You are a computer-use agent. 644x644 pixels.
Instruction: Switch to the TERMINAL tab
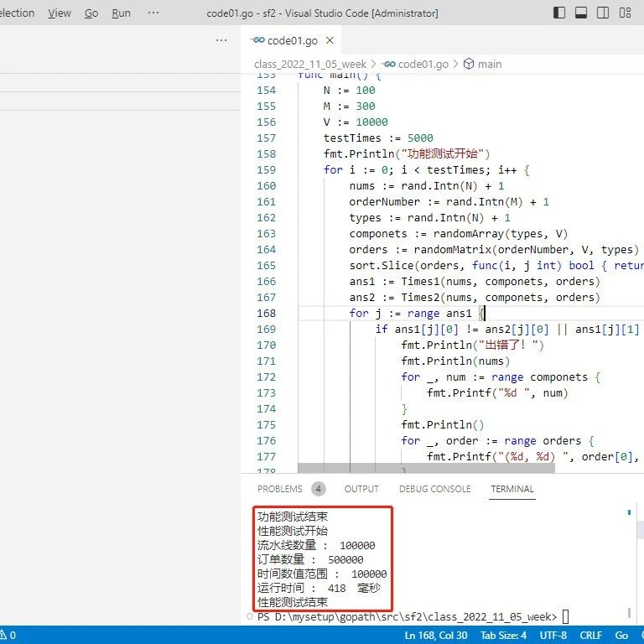(x=512, y=489)
